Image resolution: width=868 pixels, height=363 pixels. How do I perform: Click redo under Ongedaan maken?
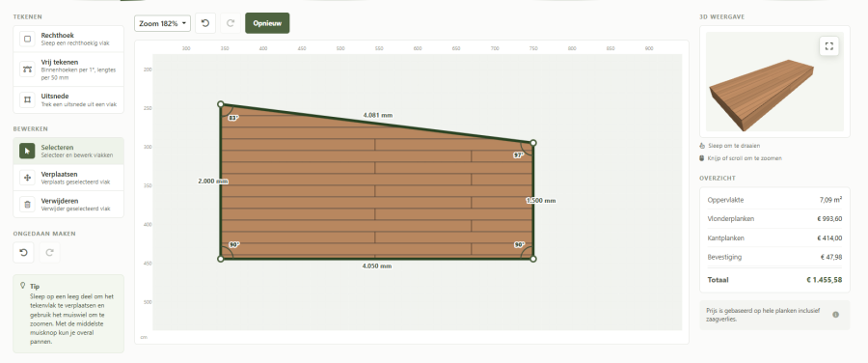point(50,253)
